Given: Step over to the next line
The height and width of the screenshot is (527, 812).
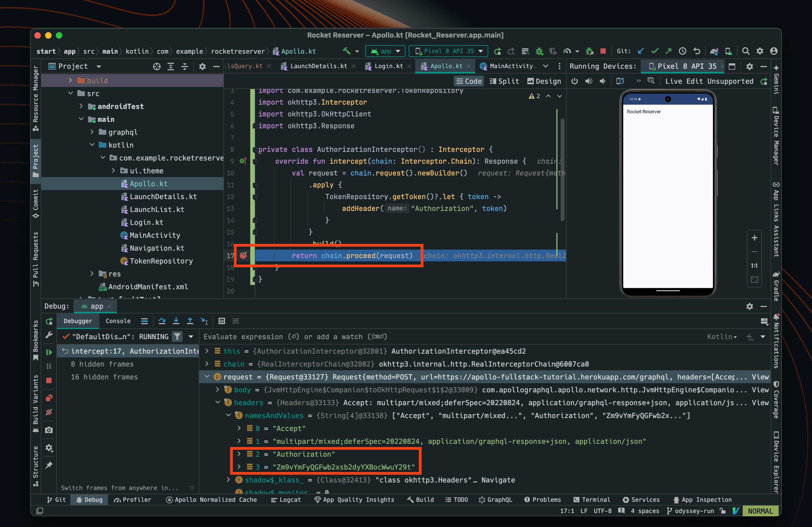Looking at the screenshot, I should point(162,321).
